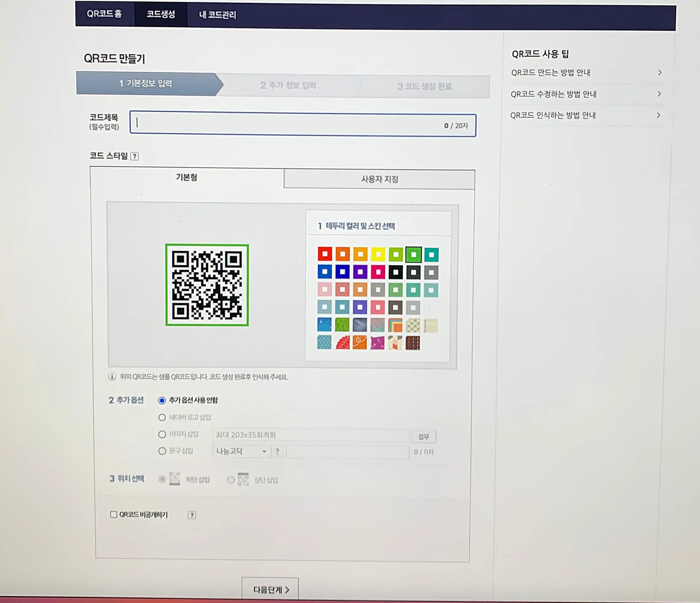700x603 pixels.
Task: Click the sample QR code preview
Action: tap(207, 285)
